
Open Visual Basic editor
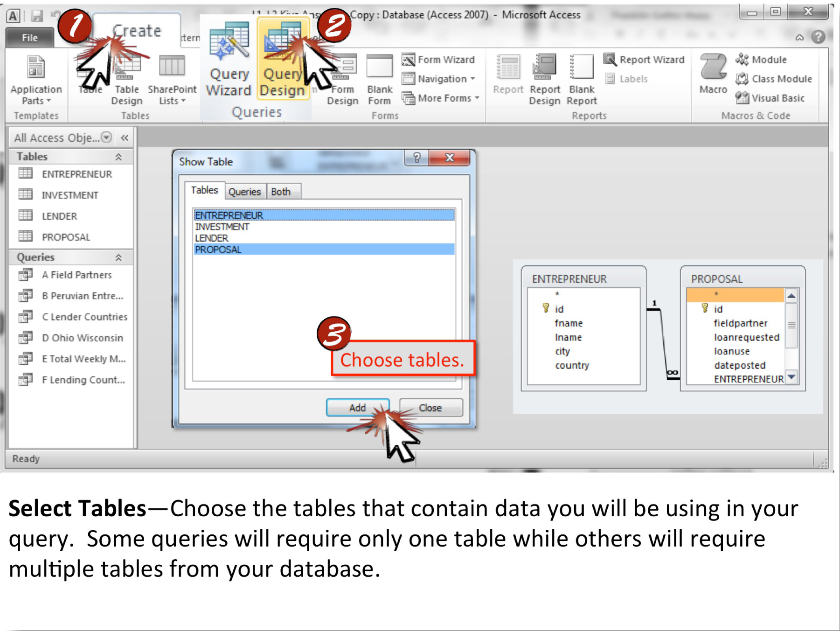pyautogui.click(x=770, y=98)
